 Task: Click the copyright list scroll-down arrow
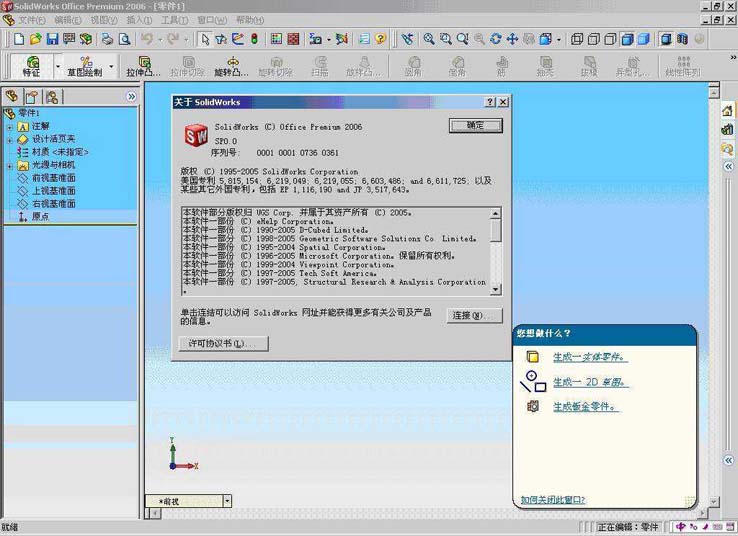pos(495,289)
